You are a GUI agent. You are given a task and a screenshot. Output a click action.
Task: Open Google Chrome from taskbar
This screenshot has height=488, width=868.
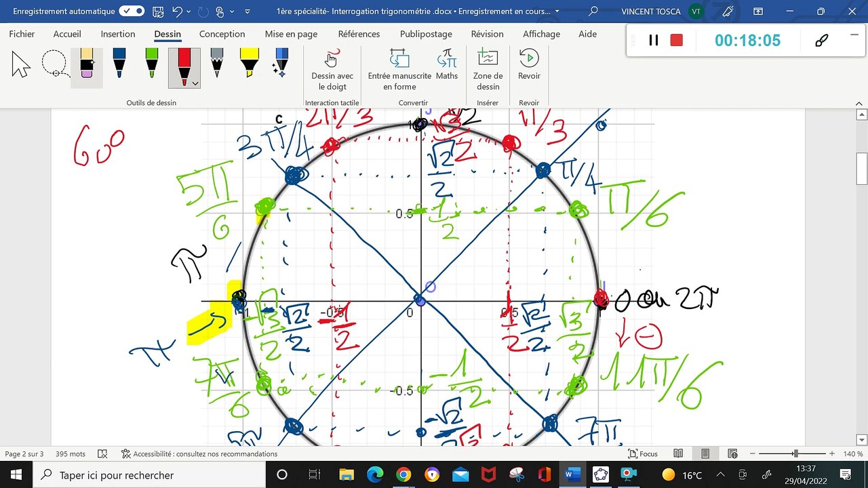tap(403, 474)
